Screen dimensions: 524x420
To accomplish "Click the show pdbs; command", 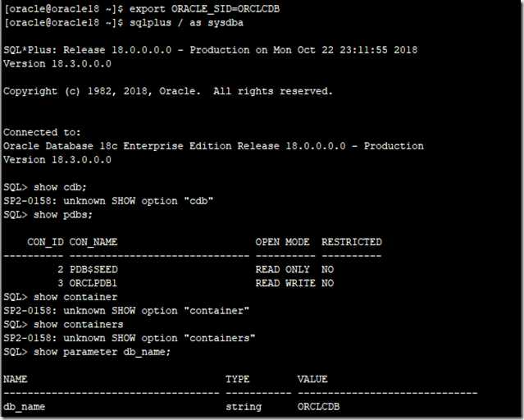I will pyautogui.click(x=63, y=215).
